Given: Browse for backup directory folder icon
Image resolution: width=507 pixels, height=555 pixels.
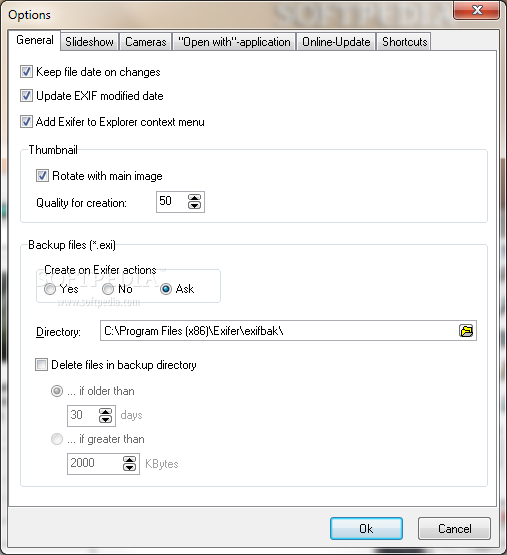Looking at the screenshot, I should 466,331.
